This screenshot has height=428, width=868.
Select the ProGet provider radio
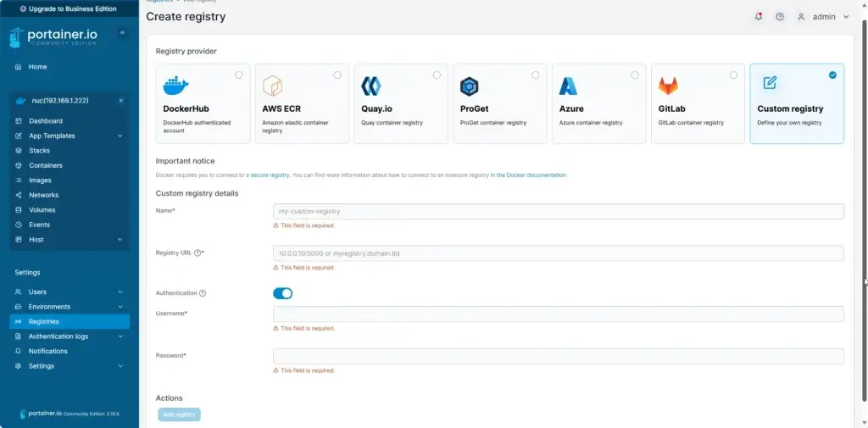pyautogui.click(x=536, y=75)
